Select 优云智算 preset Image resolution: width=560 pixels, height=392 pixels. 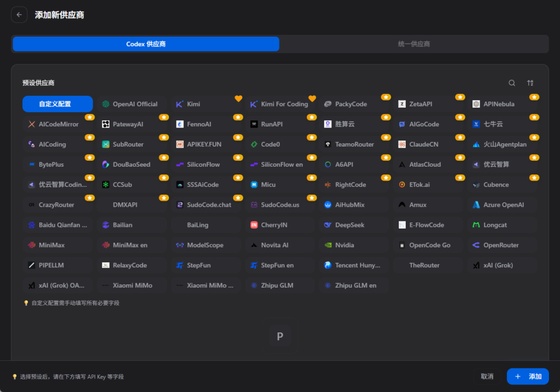502,164
